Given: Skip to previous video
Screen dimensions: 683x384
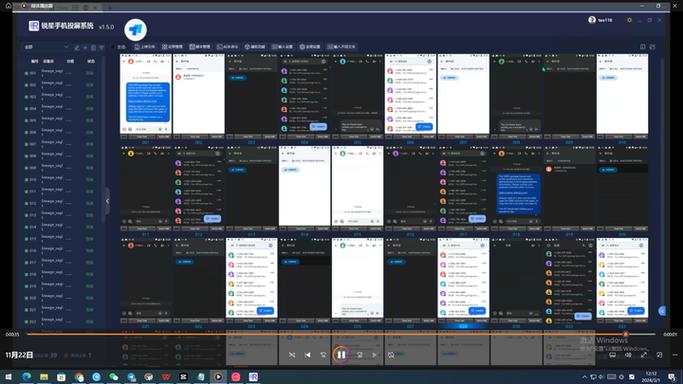Looking at the screenshot, I should coord(308,355).
